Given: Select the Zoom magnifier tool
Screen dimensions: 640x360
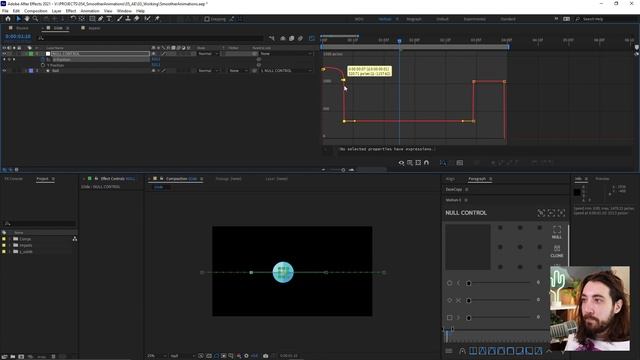Looking at the screenshot, I should [x=36, y=19].
